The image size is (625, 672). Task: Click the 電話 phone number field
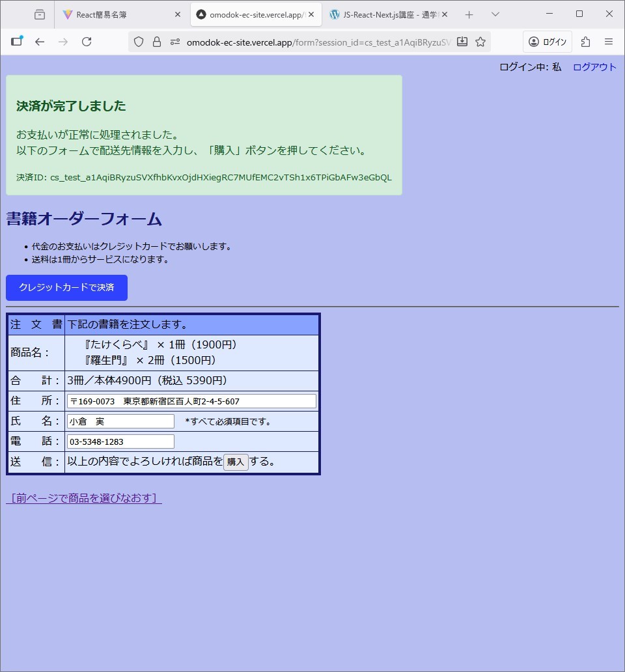(x=120, y=441)
